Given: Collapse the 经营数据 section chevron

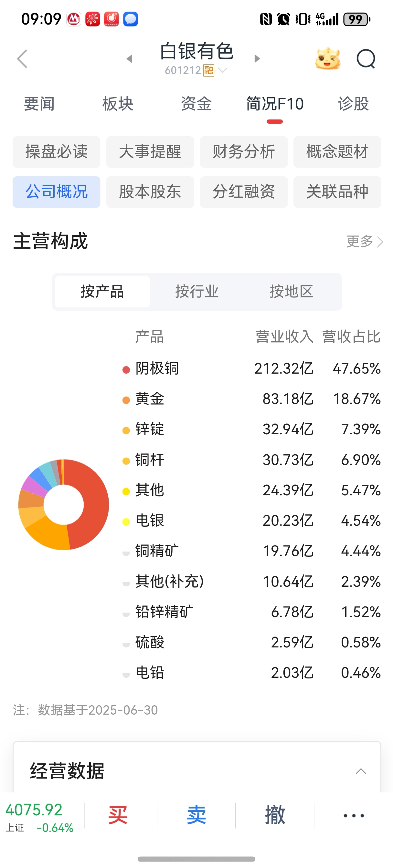Looking at the screenshot, I should 361,771.
